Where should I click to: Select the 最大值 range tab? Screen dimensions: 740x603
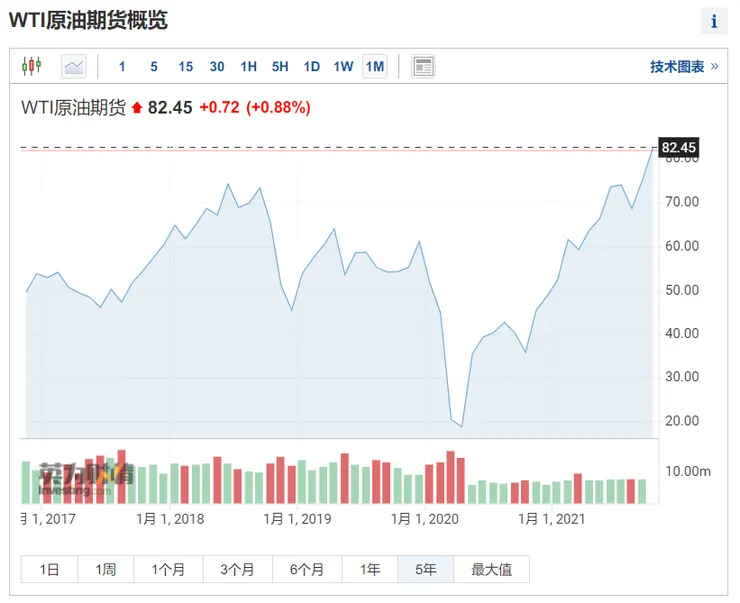point(491,570)
